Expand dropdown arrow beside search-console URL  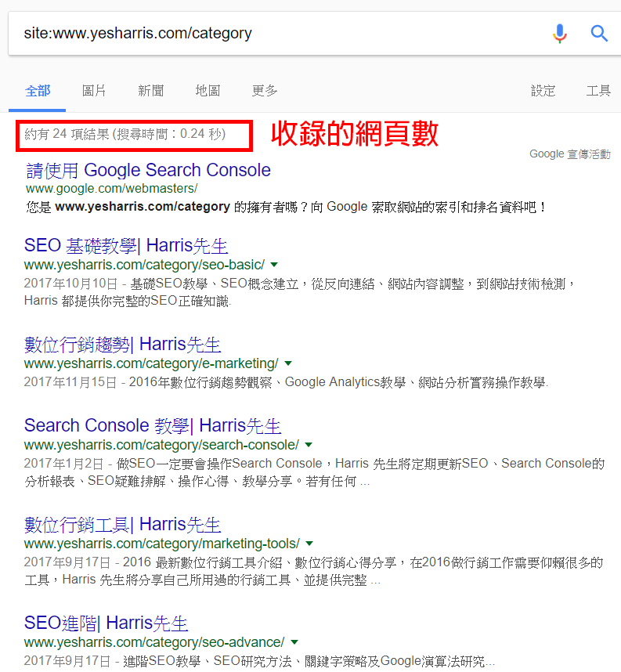pos(309,445)
